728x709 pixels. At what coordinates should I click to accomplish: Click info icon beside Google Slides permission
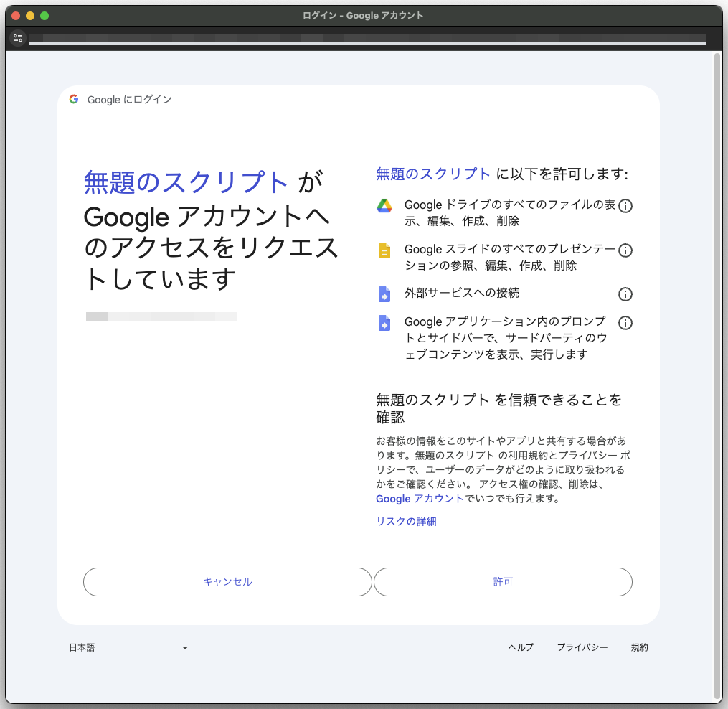pos(625,250)
